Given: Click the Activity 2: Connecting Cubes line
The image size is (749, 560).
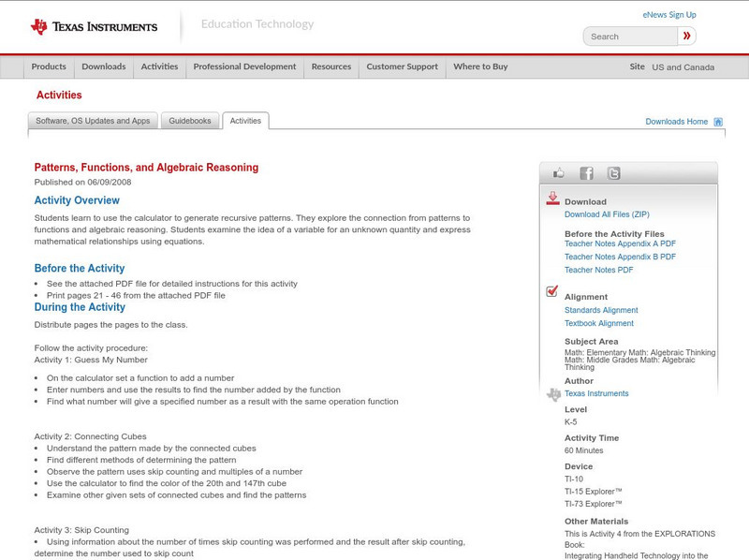Looking at the screenshot, I should 90,436.
